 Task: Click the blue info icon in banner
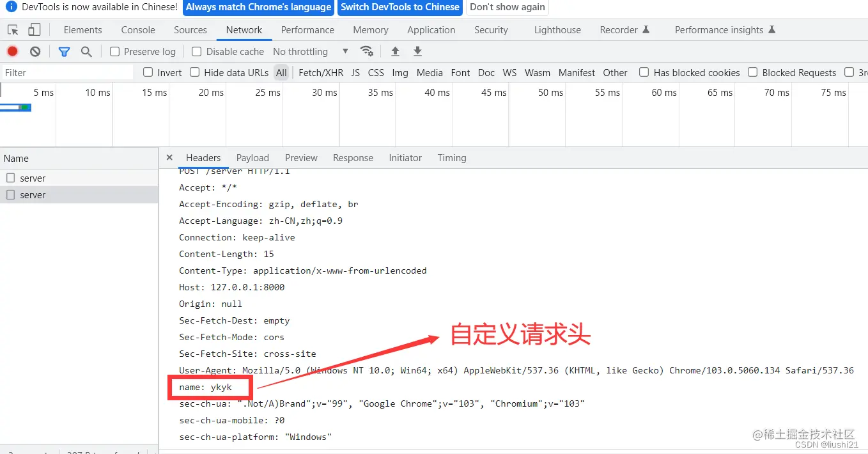pyautogui.click(x=11, y=7)
